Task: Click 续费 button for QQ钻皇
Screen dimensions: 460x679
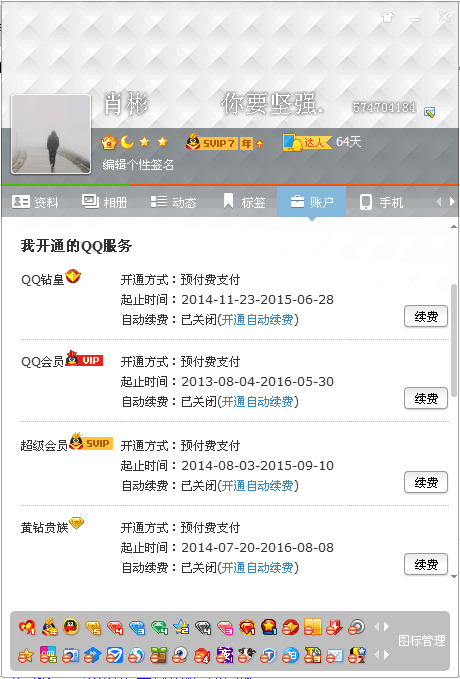Action: 426,317
